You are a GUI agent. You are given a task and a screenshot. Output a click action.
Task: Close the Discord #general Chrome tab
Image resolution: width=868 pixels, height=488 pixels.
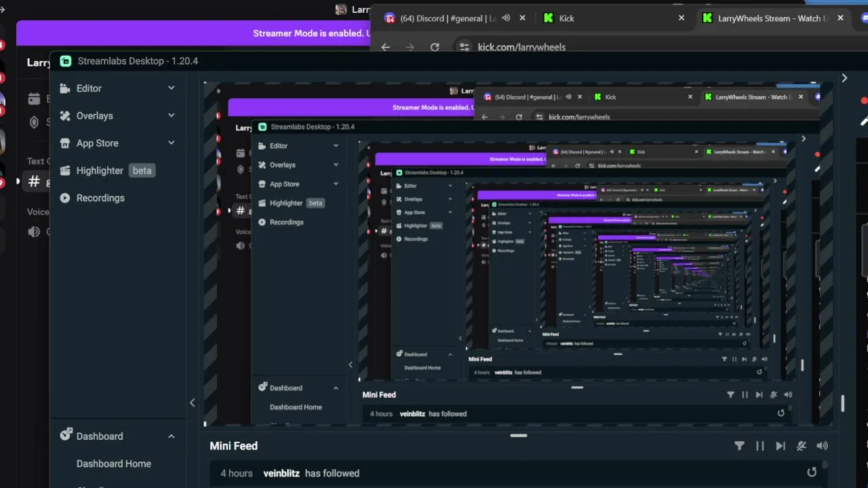pos(522,18)
